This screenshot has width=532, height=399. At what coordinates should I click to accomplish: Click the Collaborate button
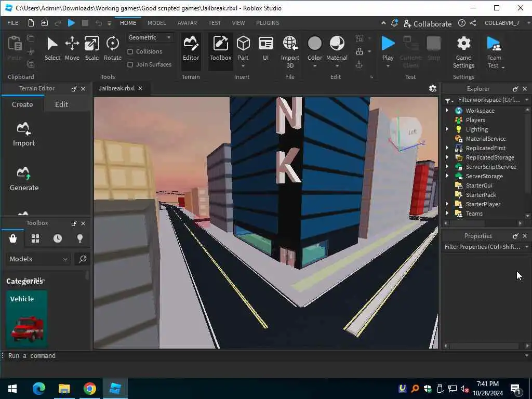(428, 24)
